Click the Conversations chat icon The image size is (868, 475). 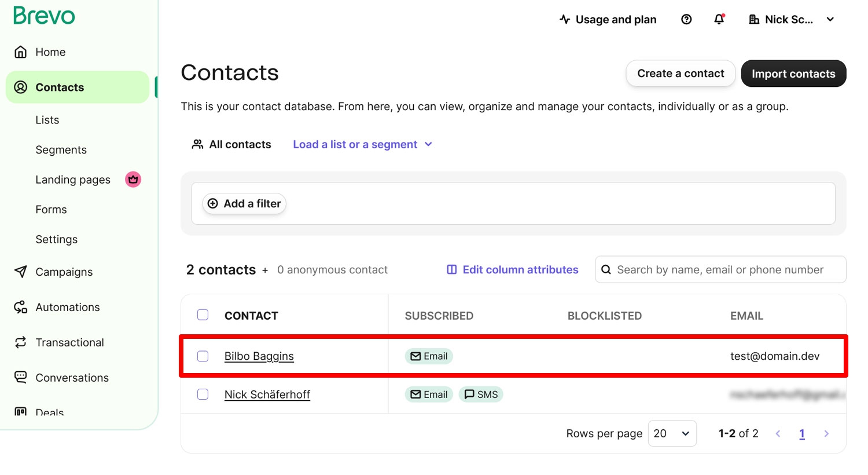[21, 378]
